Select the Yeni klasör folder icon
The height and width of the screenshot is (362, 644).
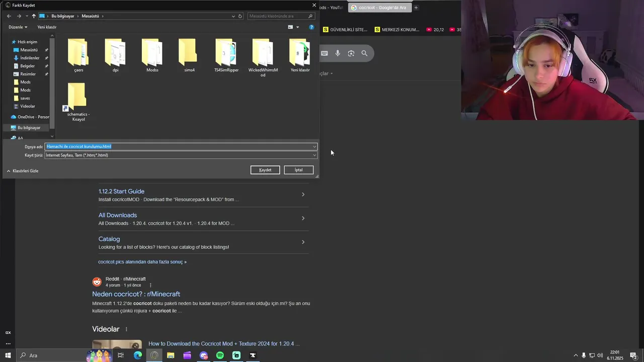300,52
